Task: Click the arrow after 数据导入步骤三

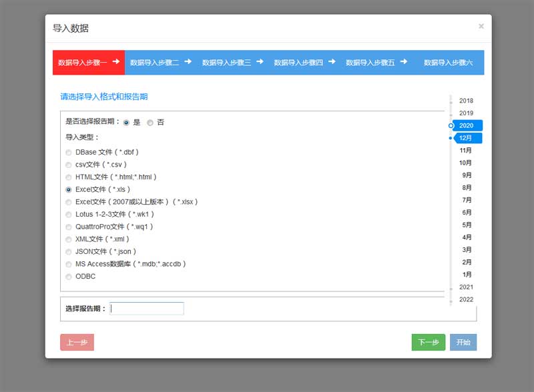Action: tap(260, 61)
